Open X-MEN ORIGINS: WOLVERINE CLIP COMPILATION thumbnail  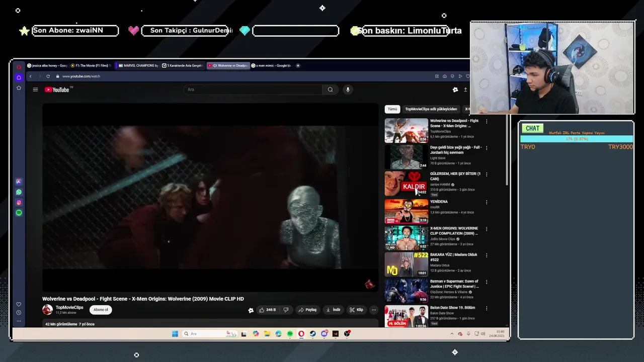click(x=407, y=238)
